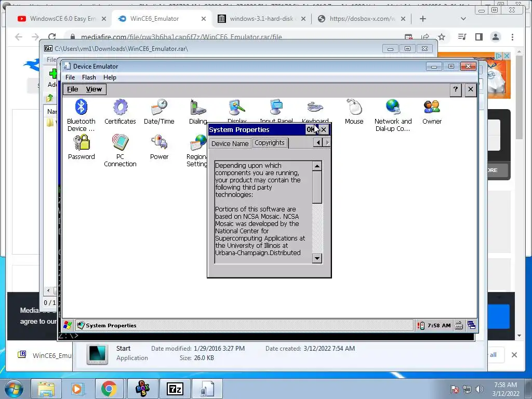Open the Bluetooth Device control panel icon
The width and height of the screenshot is (532, 399).
pyautogui.click(x=81, y=115)
